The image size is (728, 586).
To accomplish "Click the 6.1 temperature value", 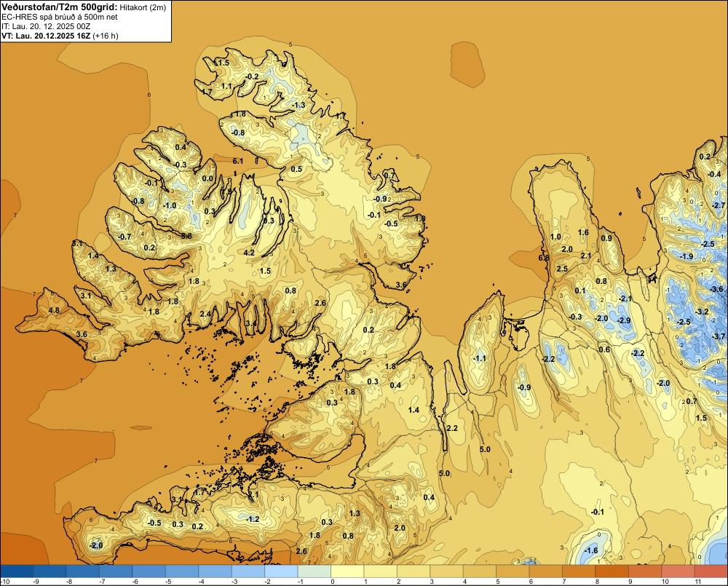I will coord(238,161).
